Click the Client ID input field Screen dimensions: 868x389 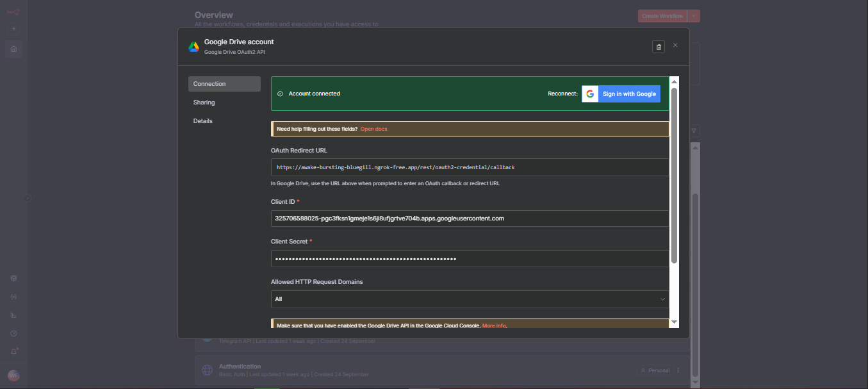470,218
